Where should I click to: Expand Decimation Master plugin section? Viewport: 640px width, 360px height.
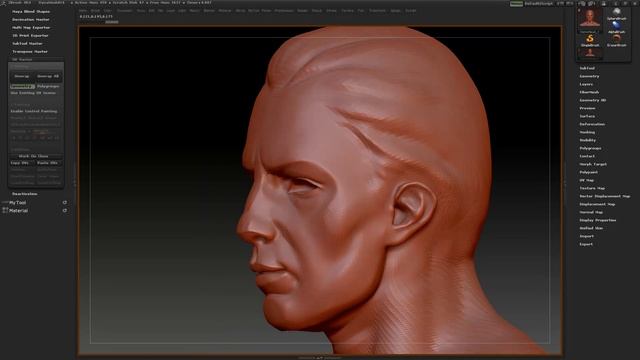(31, 20)
